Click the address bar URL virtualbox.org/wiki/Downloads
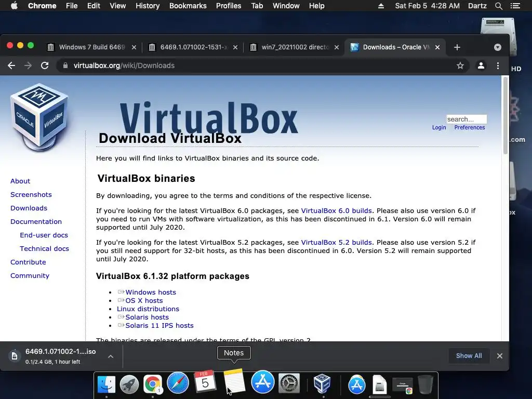 (x=124, y=65)
